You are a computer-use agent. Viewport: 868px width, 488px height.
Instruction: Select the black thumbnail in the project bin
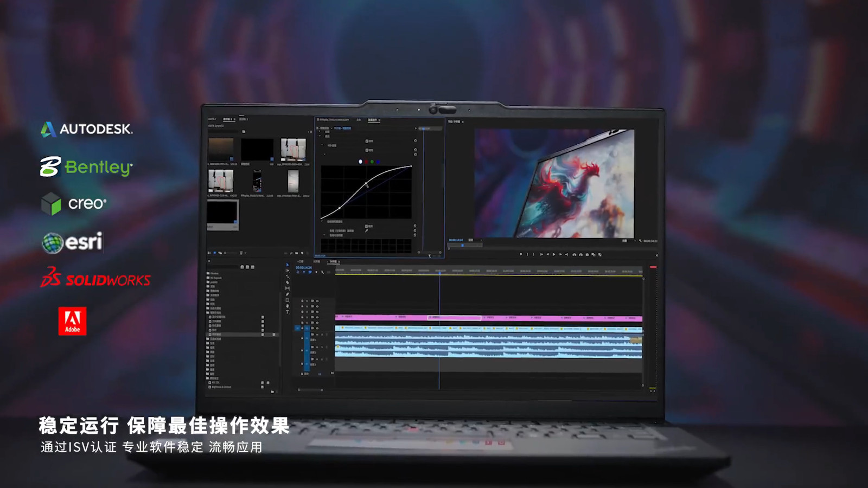click(x=257, y=149)
